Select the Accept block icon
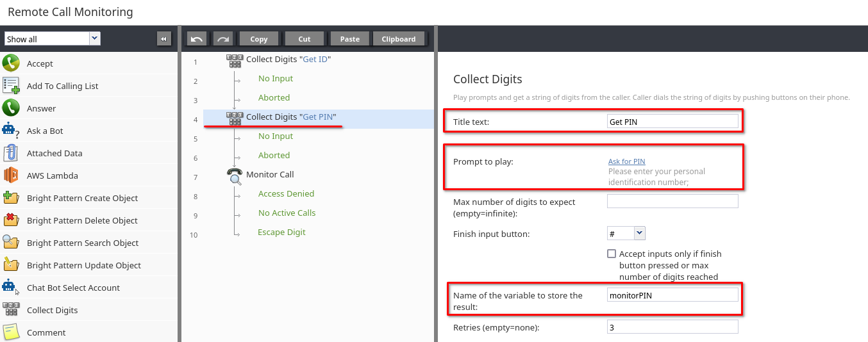Screen dimensions: 868x342 click(11, 63)
